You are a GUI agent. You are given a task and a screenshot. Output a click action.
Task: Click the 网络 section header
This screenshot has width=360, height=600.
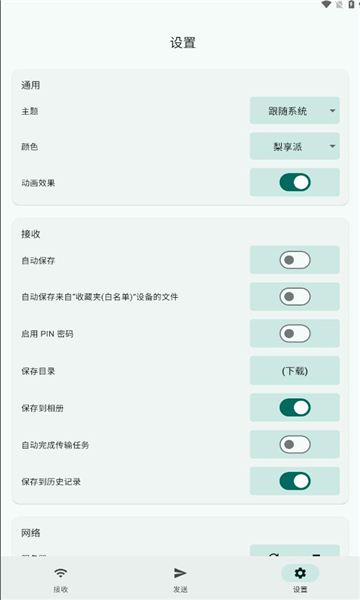tap(31, 533)
